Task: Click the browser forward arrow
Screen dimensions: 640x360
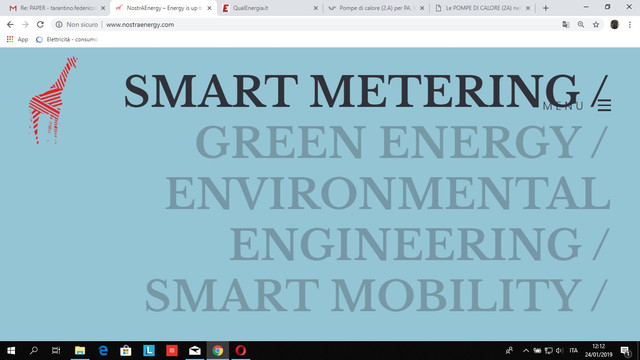Action: (25, 24)
